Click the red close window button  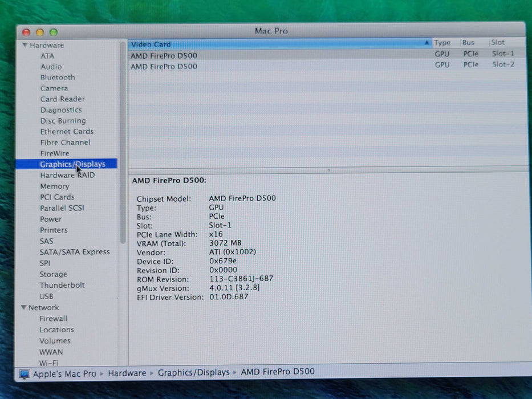tap(26, 32)
